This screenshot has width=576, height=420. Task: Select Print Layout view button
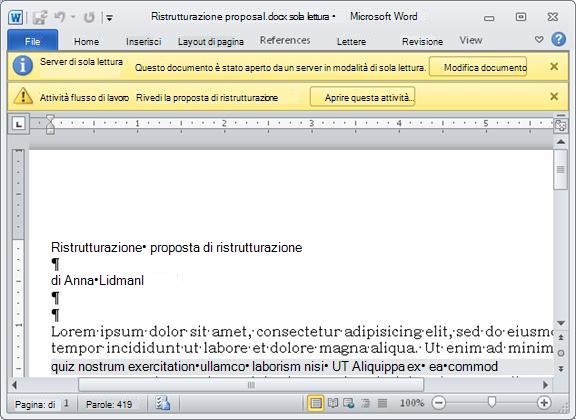tap(315, 403)
